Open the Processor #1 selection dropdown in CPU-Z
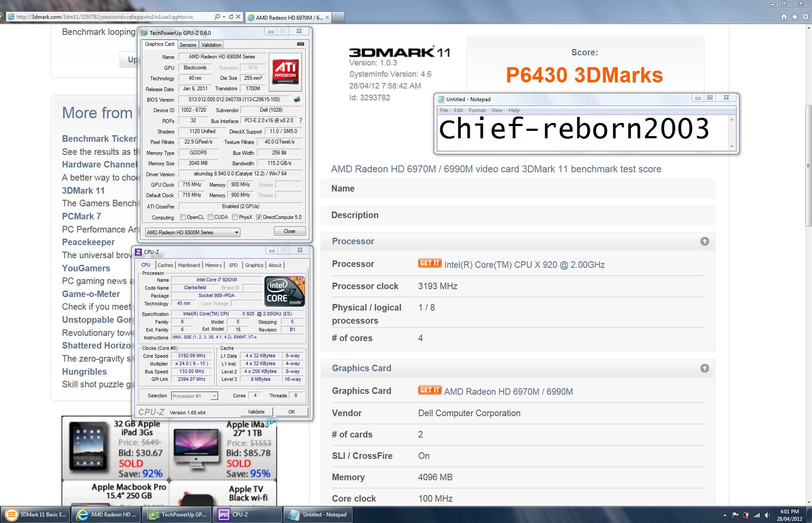The height and width of the screenshot is (523, 812). click(x=195, y=396)
